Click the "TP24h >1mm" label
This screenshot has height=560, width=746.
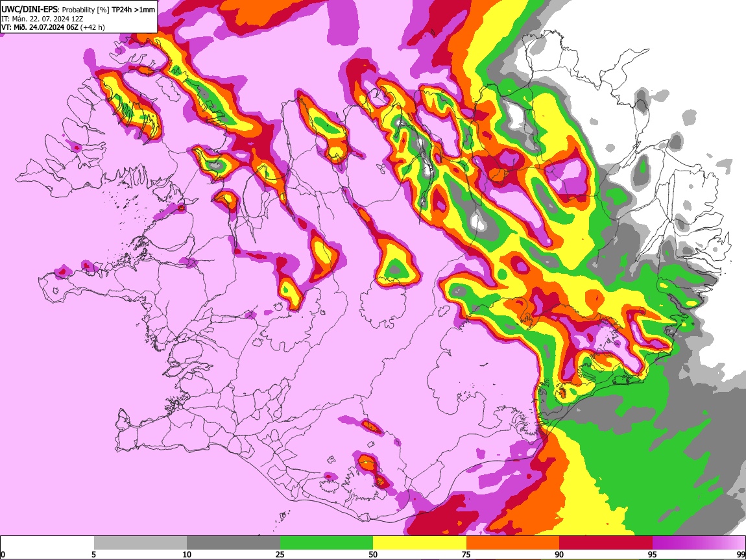pyautogui.click(x=133, y=10)
